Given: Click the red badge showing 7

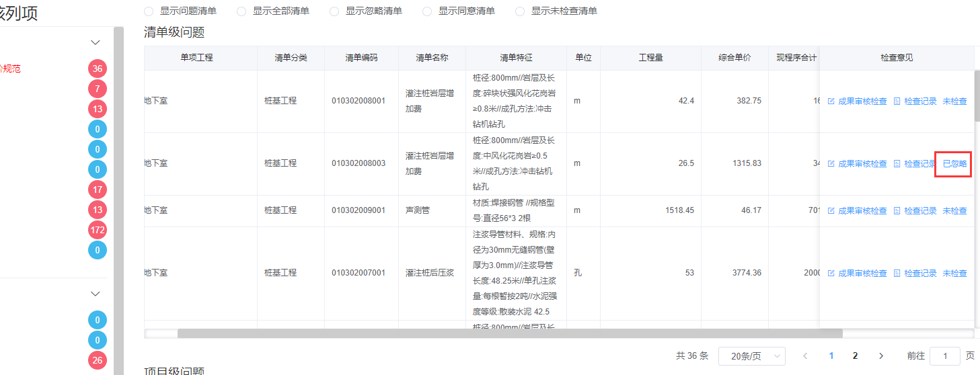Looking at the screenshot, I should [x=98, y=89].
